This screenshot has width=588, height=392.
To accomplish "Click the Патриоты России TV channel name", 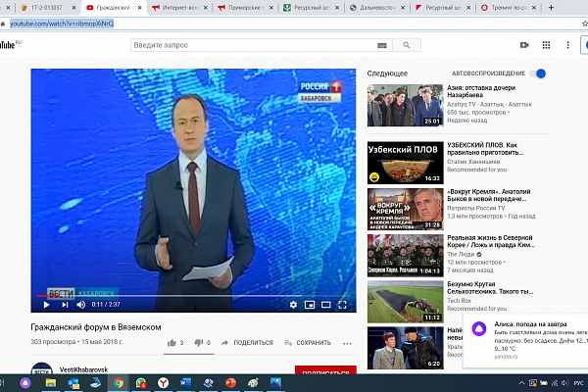I will (x=476, y=208).
